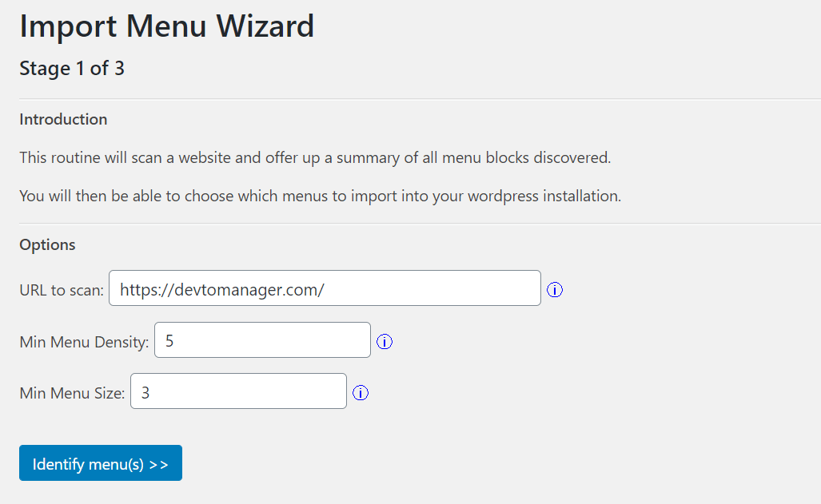Viewport: 821px width, 504px height.
Task: Click the URL to scan label text
Action: click(60, 290)
